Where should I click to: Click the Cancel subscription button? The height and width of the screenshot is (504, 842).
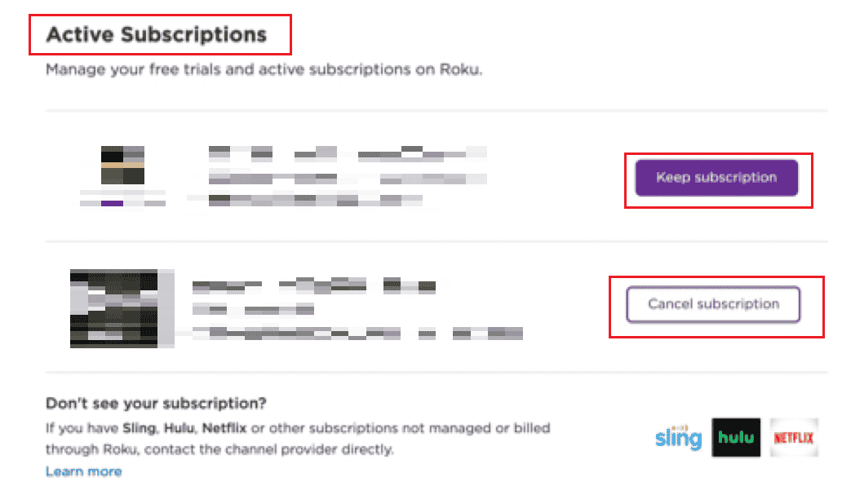[713, 304]
